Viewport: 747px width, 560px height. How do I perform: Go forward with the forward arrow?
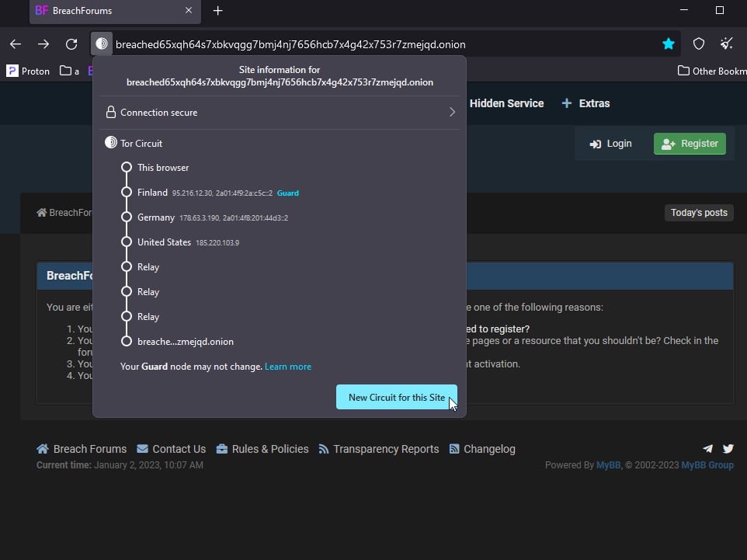43,44
